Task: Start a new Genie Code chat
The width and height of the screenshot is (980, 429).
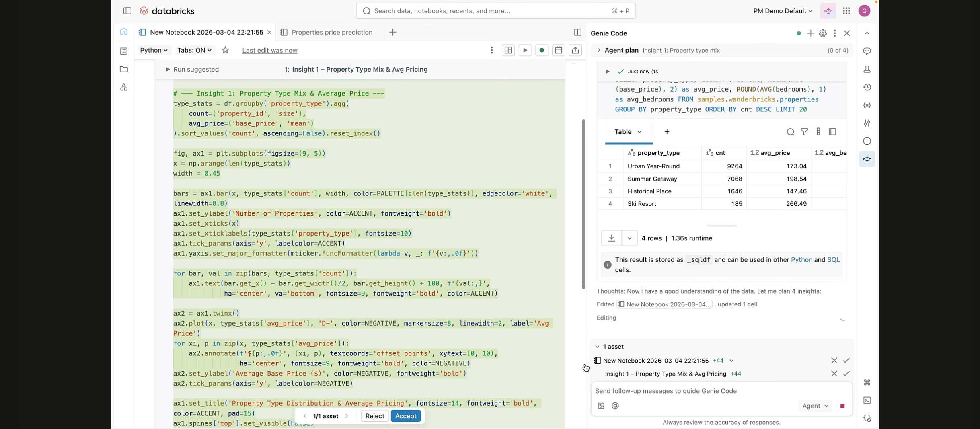Action: click(x=811, y=33)
